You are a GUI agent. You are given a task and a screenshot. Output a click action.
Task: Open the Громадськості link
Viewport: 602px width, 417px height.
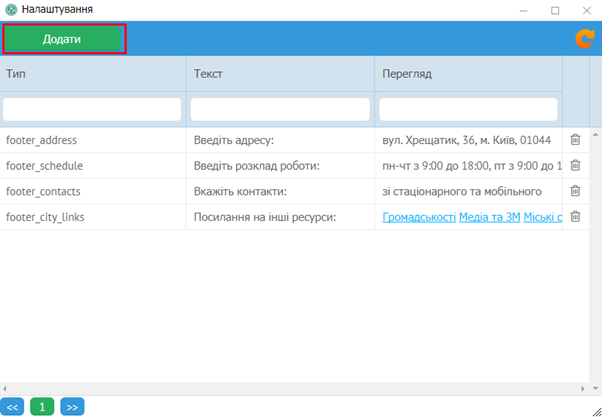419,217
